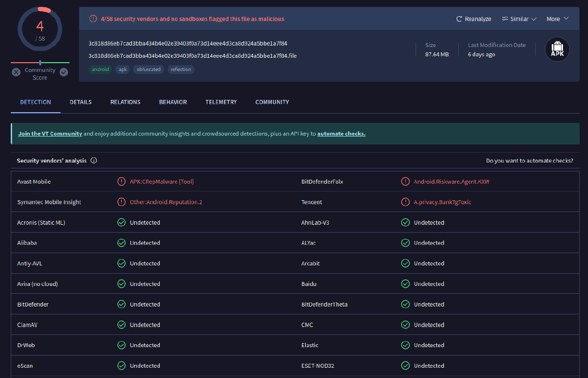Click the green check icon for Antiy-AVL
The width and height of the screenshot is (588, 378).
coord(121,263)
